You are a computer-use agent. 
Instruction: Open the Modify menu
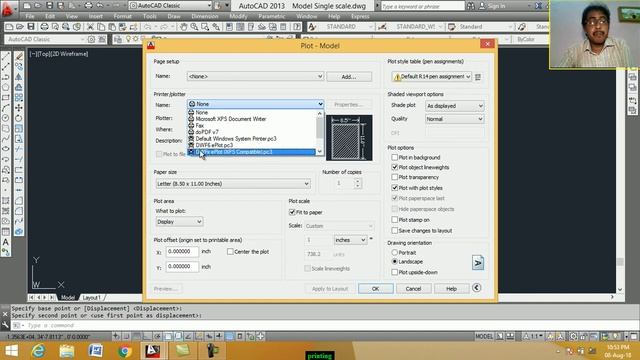(x=238, y=16)
